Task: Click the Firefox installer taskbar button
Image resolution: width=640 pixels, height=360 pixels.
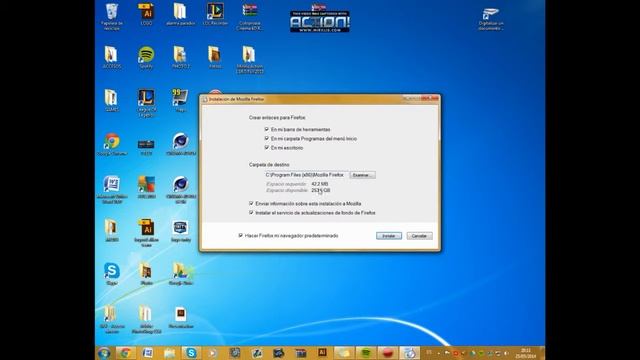Action: tap(409, 353)
